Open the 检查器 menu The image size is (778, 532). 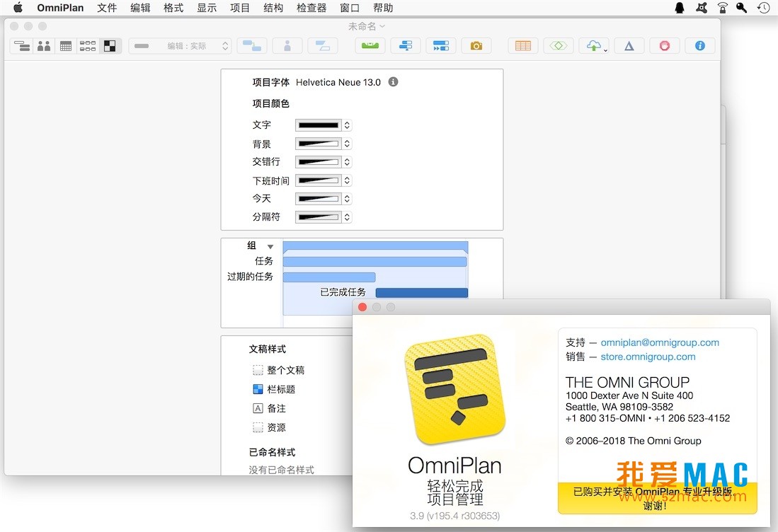[311, 8]
